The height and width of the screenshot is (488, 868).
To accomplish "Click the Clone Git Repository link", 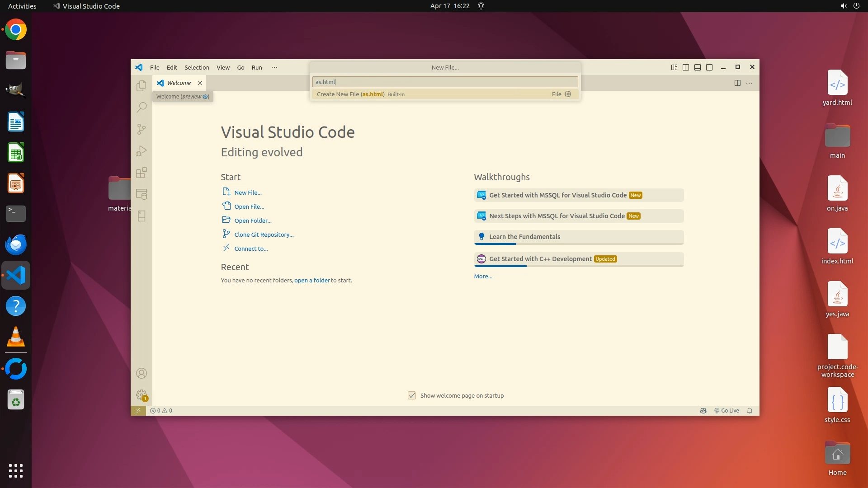I will [264, 235].
